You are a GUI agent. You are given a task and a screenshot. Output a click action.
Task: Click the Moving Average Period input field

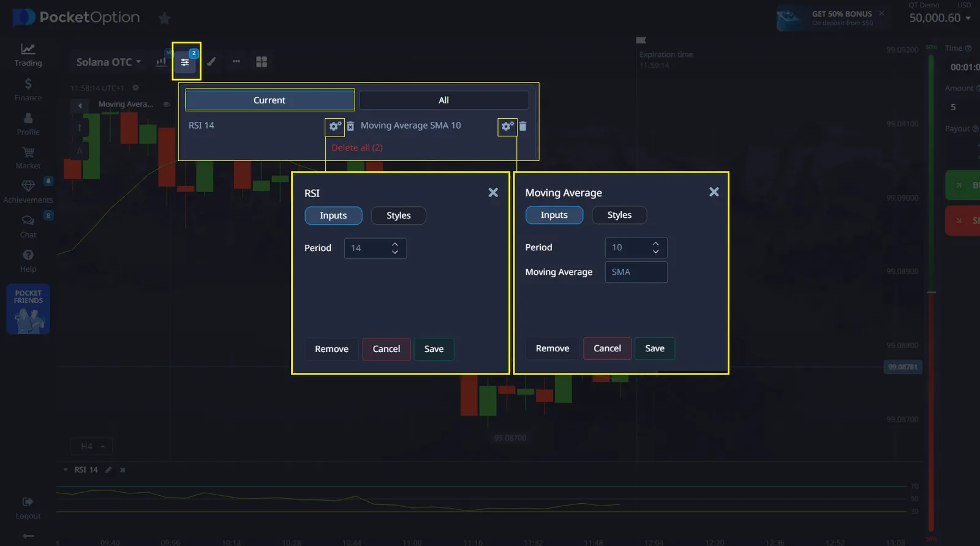(x=628, y=248)
